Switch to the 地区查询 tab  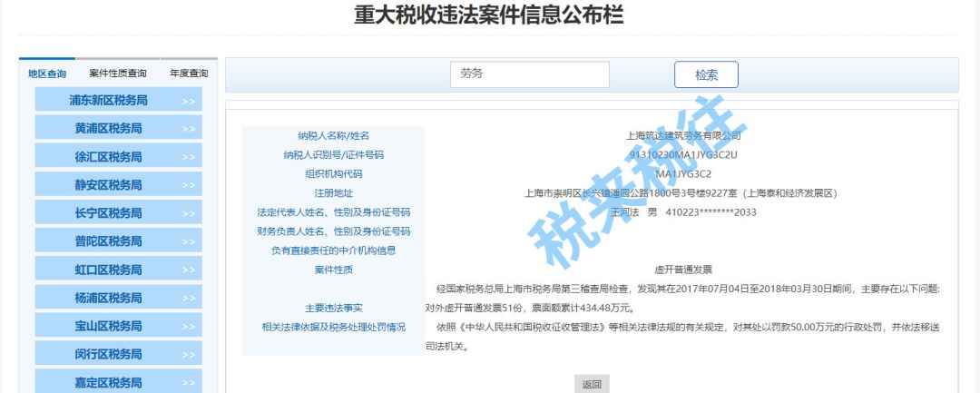[x=47, y=74]
